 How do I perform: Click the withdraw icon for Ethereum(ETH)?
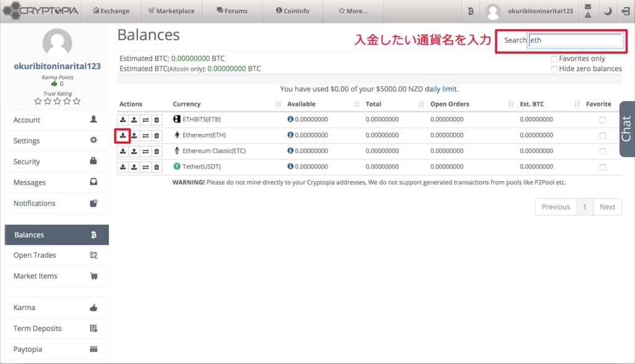tap(134, 135)
